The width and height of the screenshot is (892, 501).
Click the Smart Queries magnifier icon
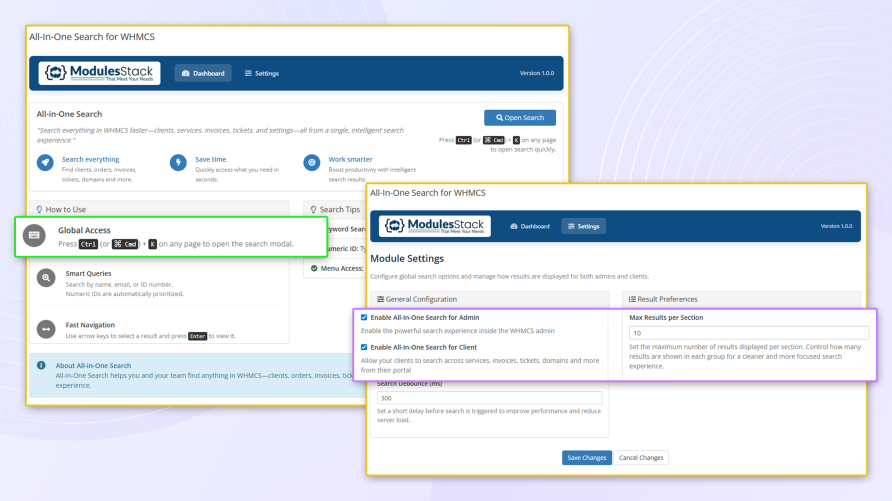pyautogui.click(x=46, y=278)
